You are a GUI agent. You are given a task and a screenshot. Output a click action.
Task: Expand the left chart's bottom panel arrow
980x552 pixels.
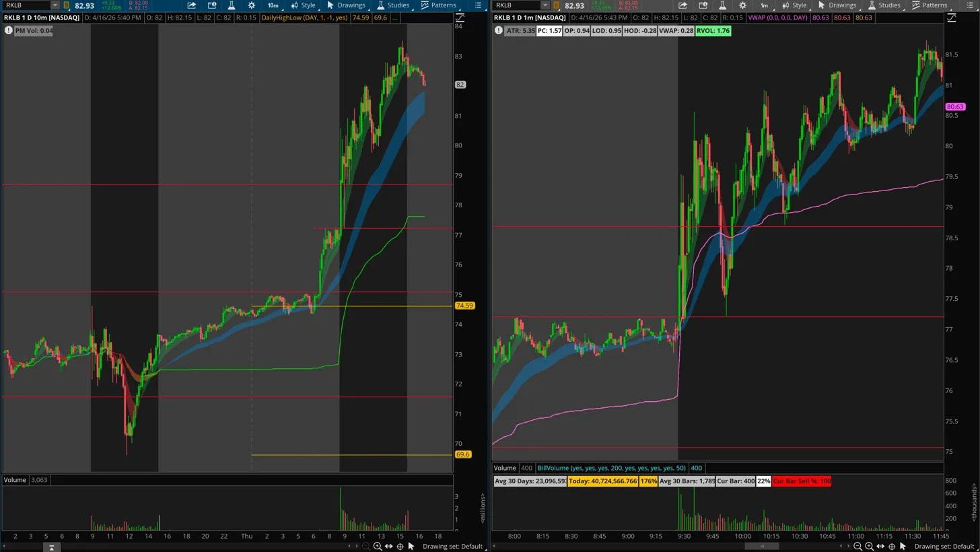click(x=51, y=547)
